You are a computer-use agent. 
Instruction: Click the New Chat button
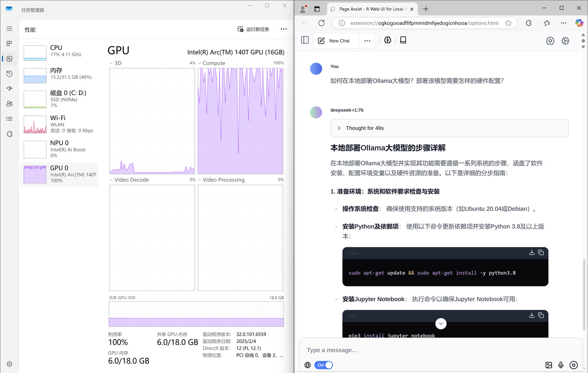pyautogui.click(x=334, y=41)
